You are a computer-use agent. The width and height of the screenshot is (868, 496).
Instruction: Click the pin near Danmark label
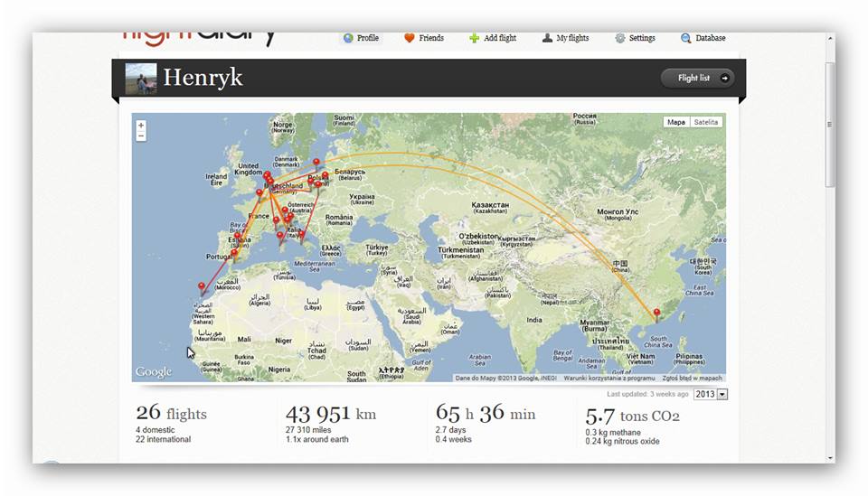coord(316,164)
